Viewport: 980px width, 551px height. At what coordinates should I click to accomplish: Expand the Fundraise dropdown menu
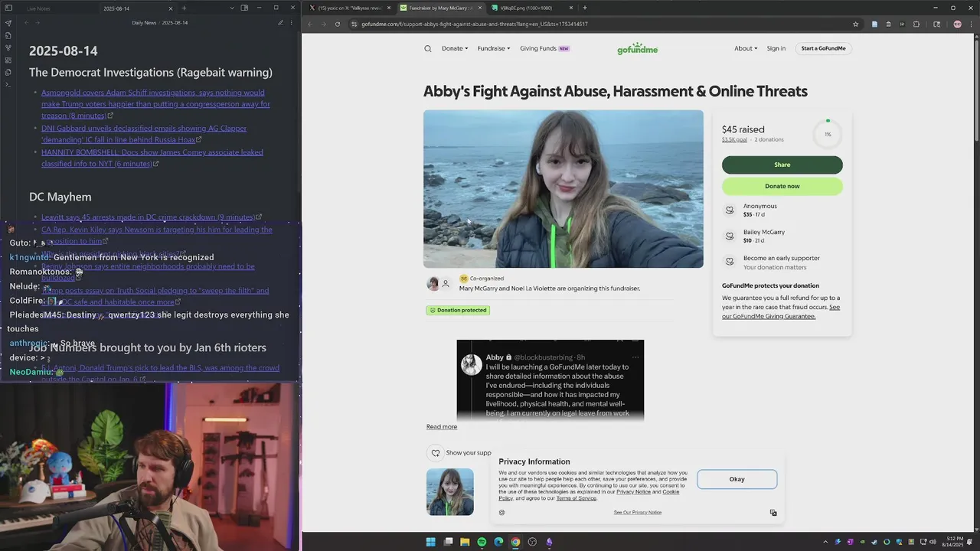click(494, 48)
